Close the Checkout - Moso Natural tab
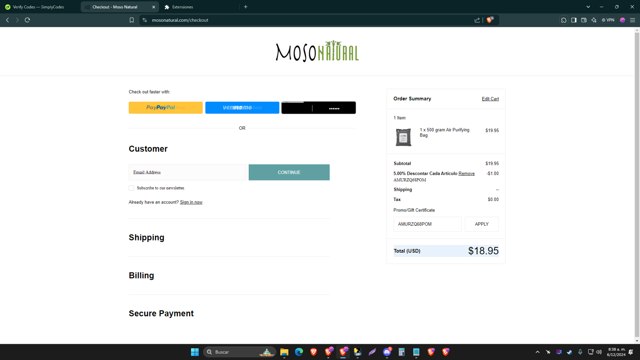The image size is (640, 360). 153,7
